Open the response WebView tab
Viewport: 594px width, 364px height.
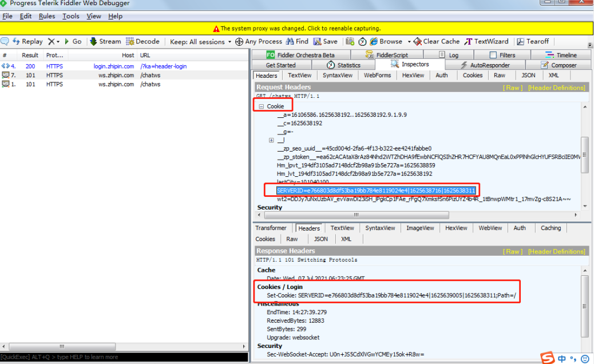[490, 228]
